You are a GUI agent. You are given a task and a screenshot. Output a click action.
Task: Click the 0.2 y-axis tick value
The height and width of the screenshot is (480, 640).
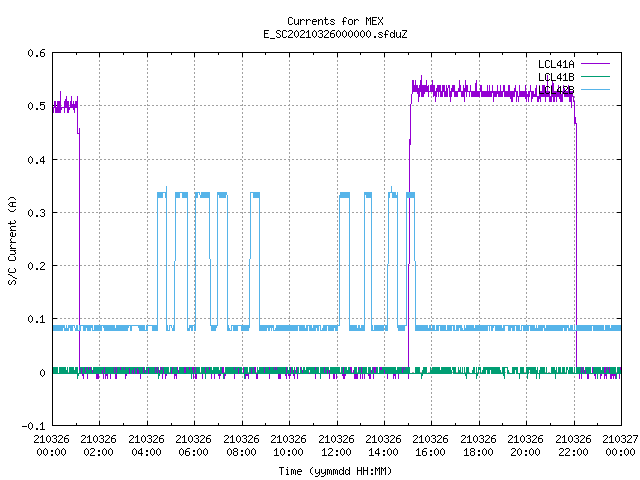click(x=36, y=266)
